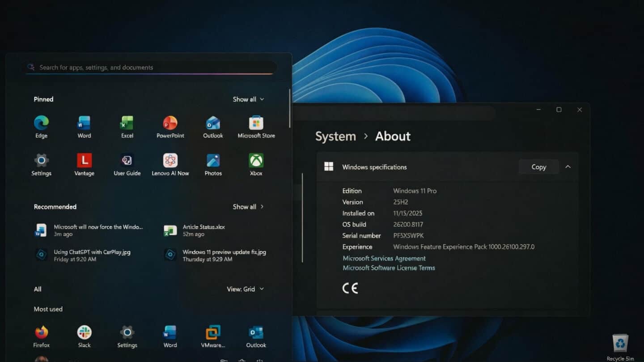Maximize the Settings About window
Viewport: 644px width, 362px height.
(559, 110)
